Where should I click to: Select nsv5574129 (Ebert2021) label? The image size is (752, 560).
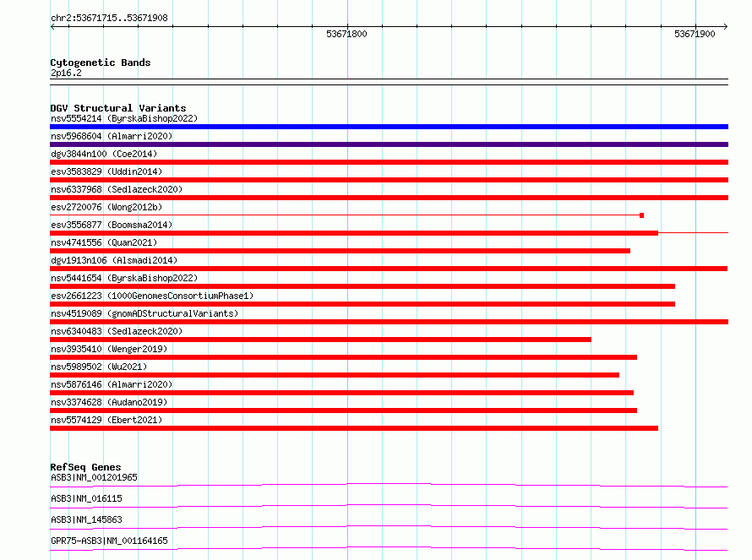point(106,420)
